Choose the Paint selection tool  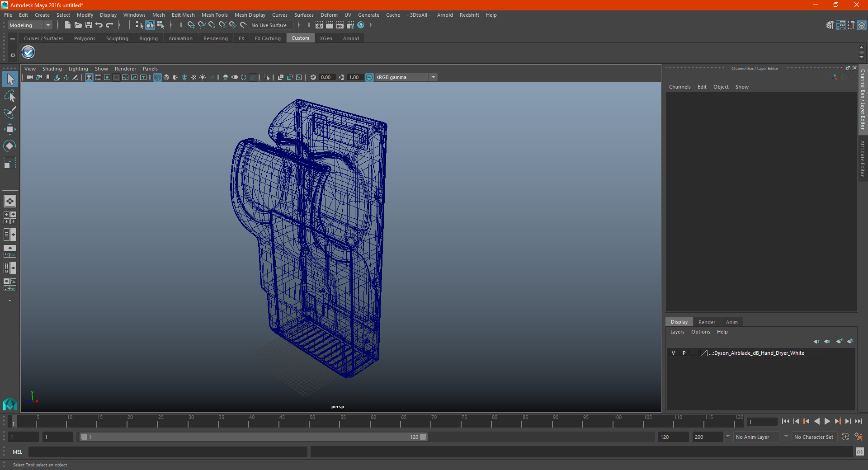10,113
